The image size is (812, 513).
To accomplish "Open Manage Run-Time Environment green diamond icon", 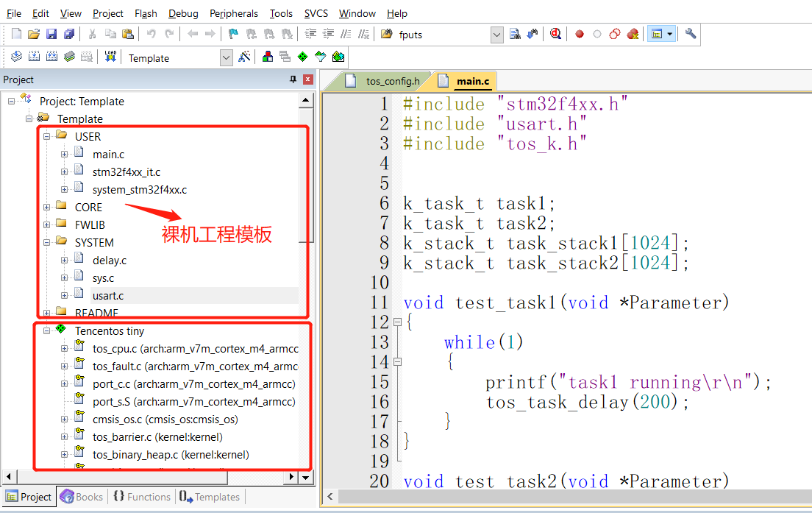I will tap(303, 57).
